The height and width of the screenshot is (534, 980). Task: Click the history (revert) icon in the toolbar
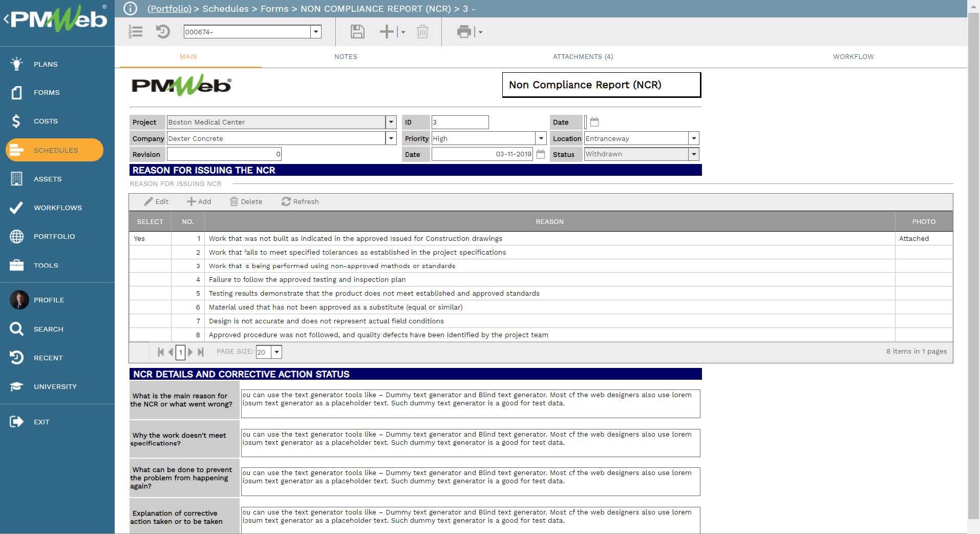[163, 32]
